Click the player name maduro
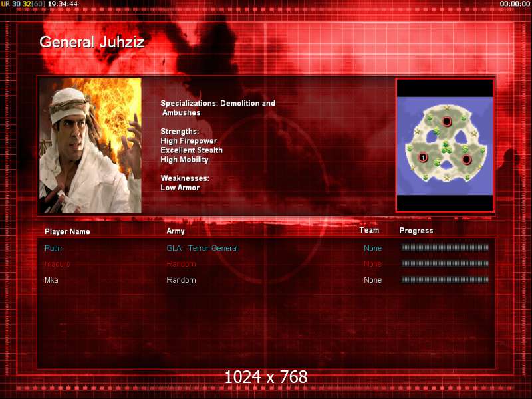Viewport: 532px width, 399px height. coord(57,264)
